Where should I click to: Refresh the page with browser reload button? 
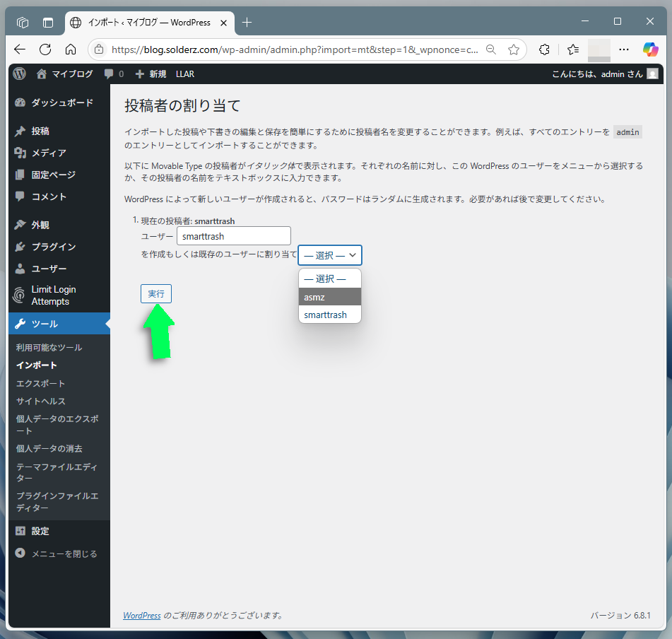point(45,49)
